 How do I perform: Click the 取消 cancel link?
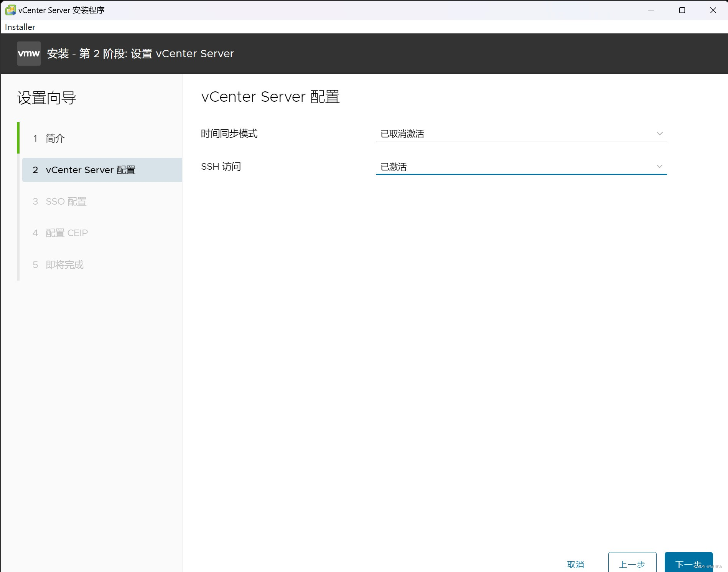tap(576, 563)
